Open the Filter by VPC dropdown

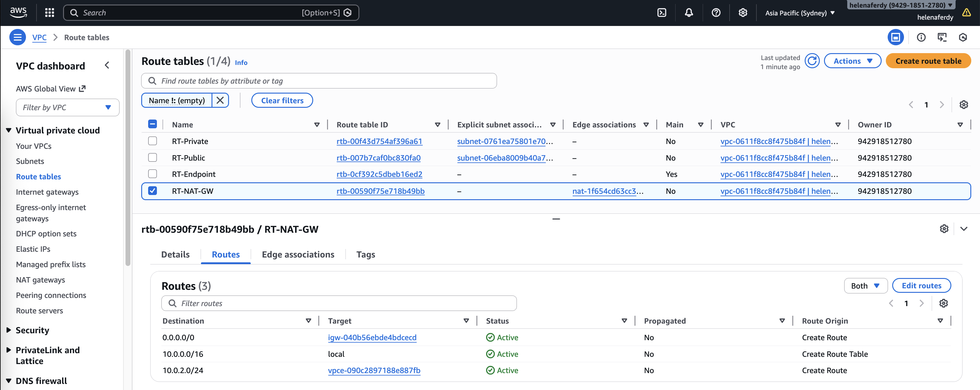tap(67, 107)
